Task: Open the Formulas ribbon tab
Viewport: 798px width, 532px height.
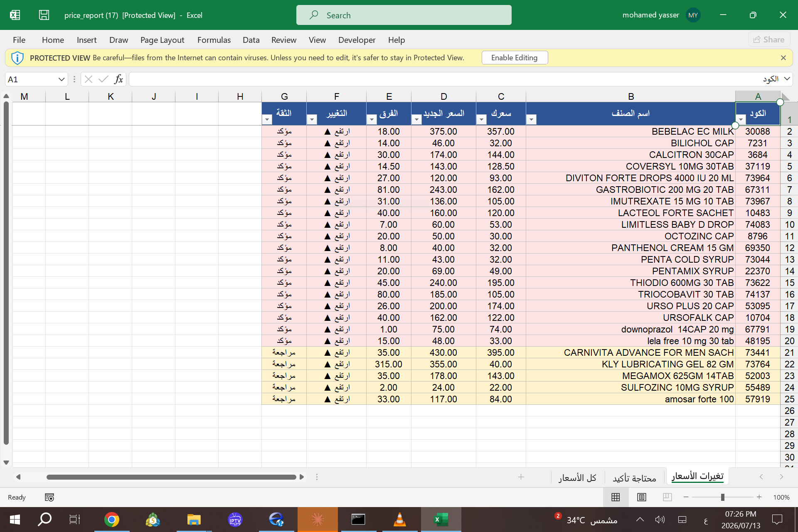Action: pyautogui.click(x=214, y=40)
